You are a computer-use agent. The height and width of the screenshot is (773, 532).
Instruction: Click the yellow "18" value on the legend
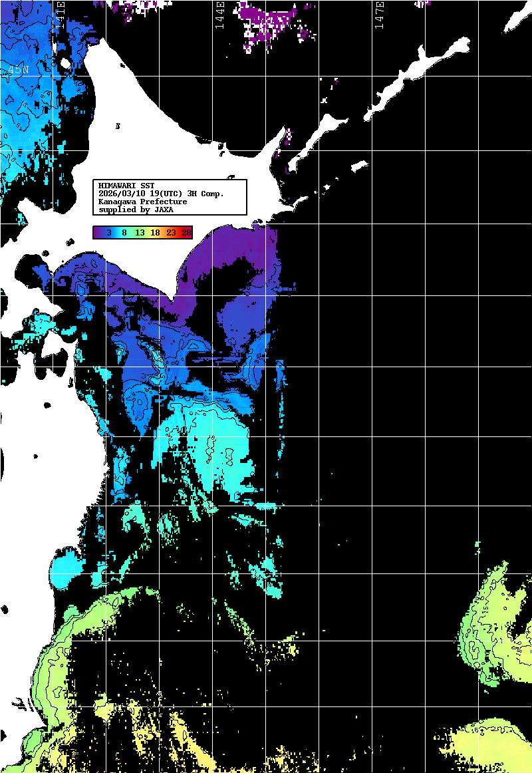point(155,233)
